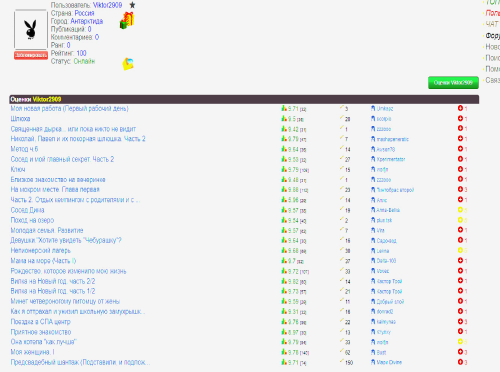The image size is (500, 372).
Task: Open the story Моя женщина. I
Action: click(32, 352)
